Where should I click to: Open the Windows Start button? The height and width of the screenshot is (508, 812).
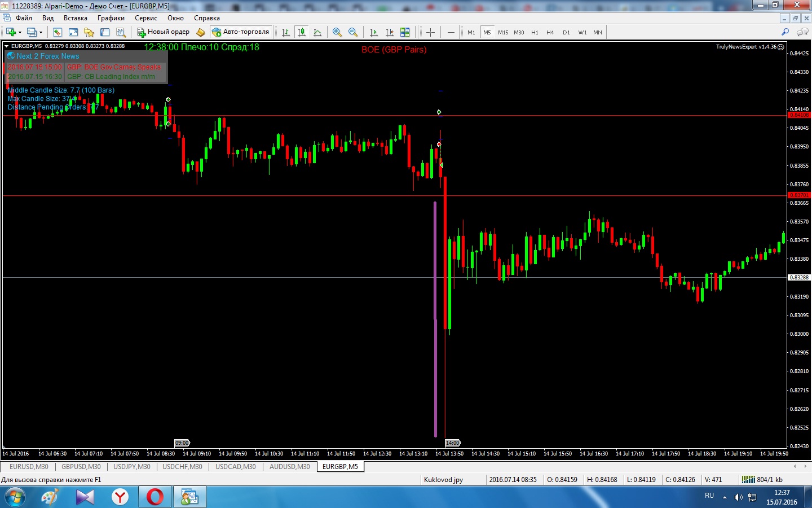click(x=15, y=497)
